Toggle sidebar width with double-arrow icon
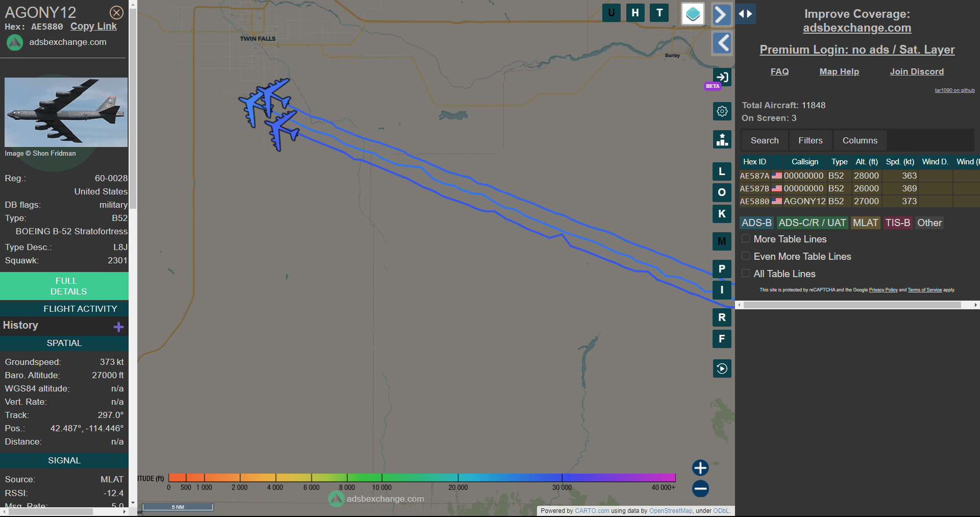The height and width of the screenshot is (517, 980). (x=745, y=14)
